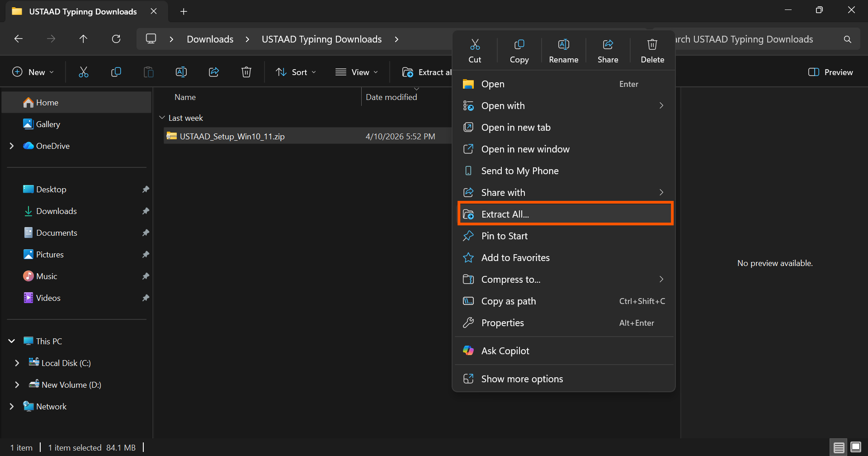Click the toolbar trash delete icon
868x456 pixels.
[246, 72]
